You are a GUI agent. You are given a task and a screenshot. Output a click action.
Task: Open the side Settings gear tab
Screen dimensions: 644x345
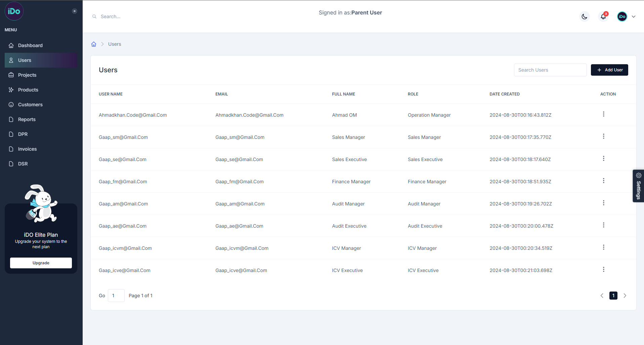[x=638, y=186]
